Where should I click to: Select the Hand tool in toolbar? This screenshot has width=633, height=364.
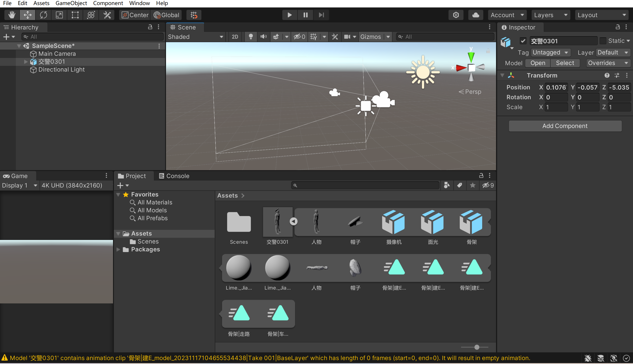[x=11, y=15]
